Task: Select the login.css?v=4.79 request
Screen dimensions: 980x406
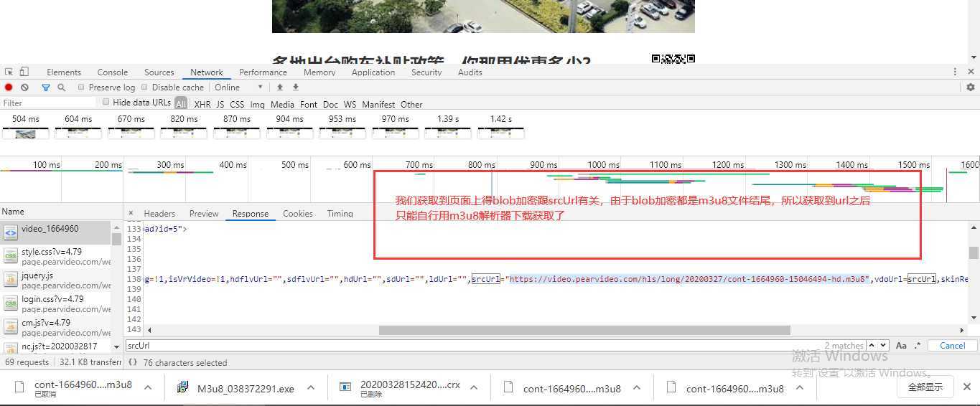Action: coord(56,303)
